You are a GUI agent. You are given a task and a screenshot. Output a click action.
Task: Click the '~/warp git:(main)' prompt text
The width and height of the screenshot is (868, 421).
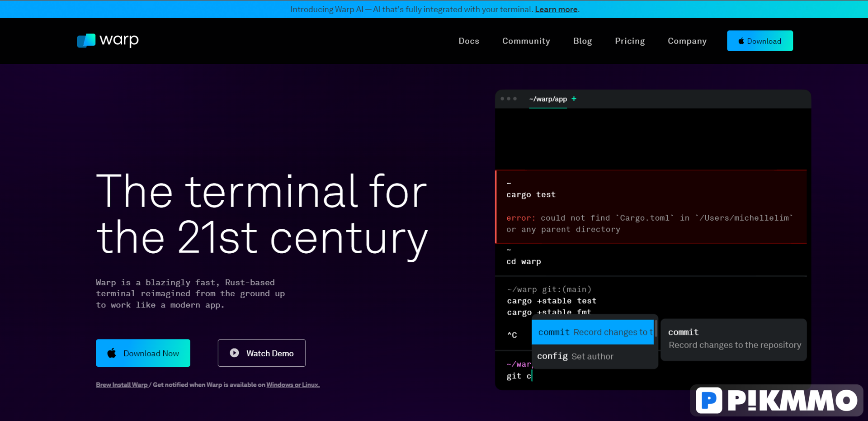tap(549, 289)
